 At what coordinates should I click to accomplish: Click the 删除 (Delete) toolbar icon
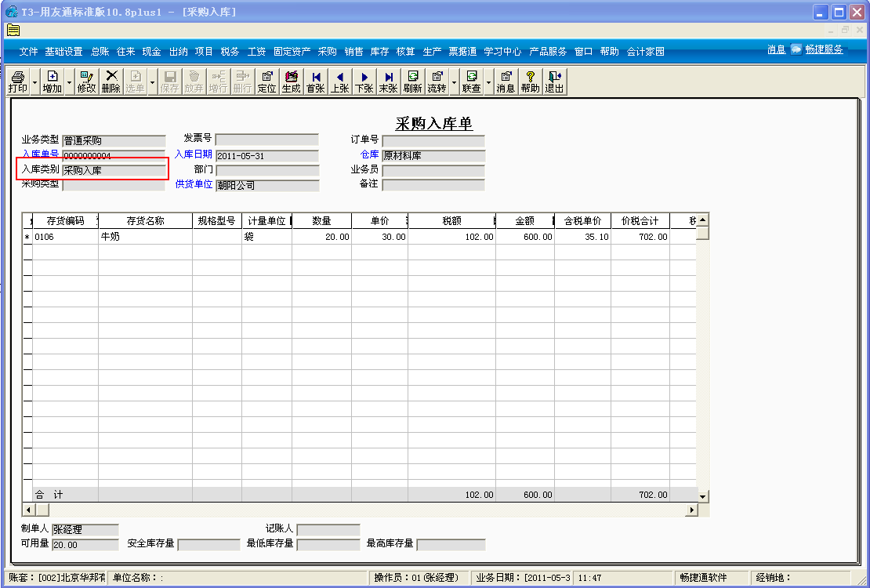click(111, 82)
